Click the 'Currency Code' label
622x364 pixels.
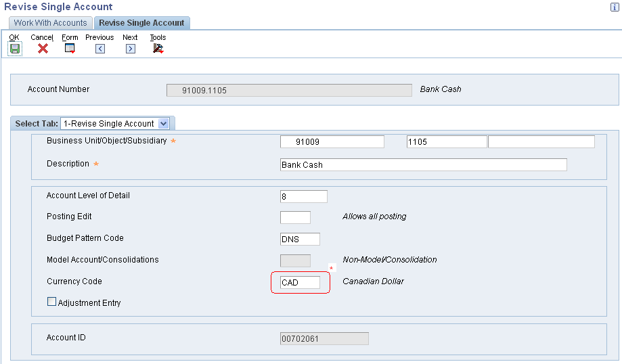pos(74,281)
